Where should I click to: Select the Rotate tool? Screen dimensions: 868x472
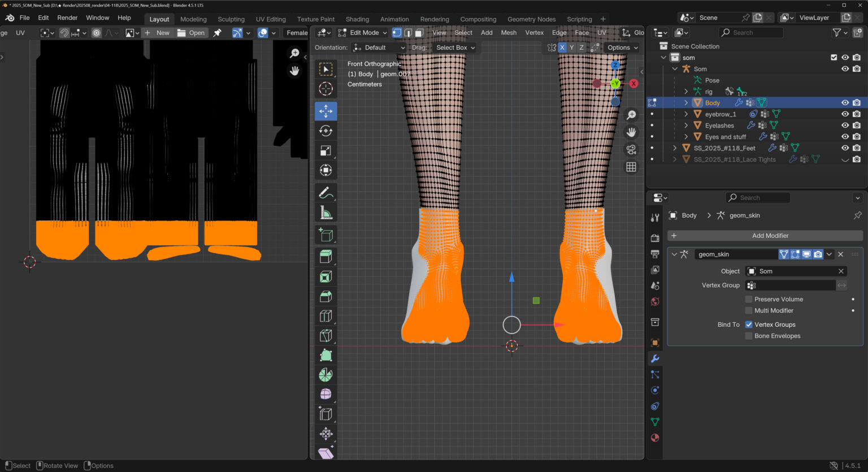pyautogui.click(x=325, y=131)
